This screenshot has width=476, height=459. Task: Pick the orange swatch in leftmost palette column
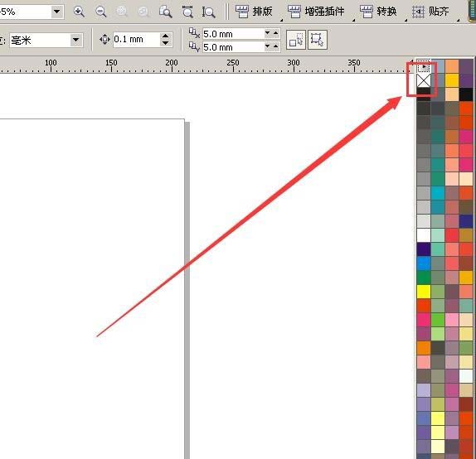(x=424, y=348)
